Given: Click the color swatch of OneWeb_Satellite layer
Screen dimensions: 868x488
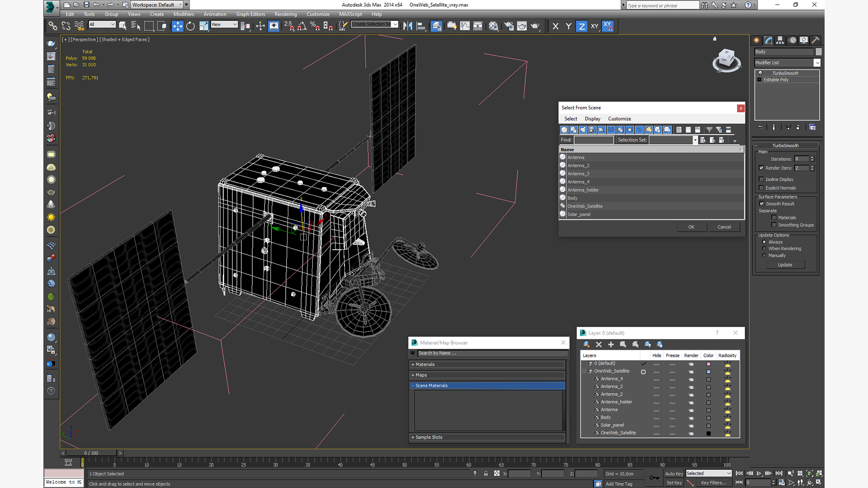Looking at the screenshot, I should tap(708, 372).
